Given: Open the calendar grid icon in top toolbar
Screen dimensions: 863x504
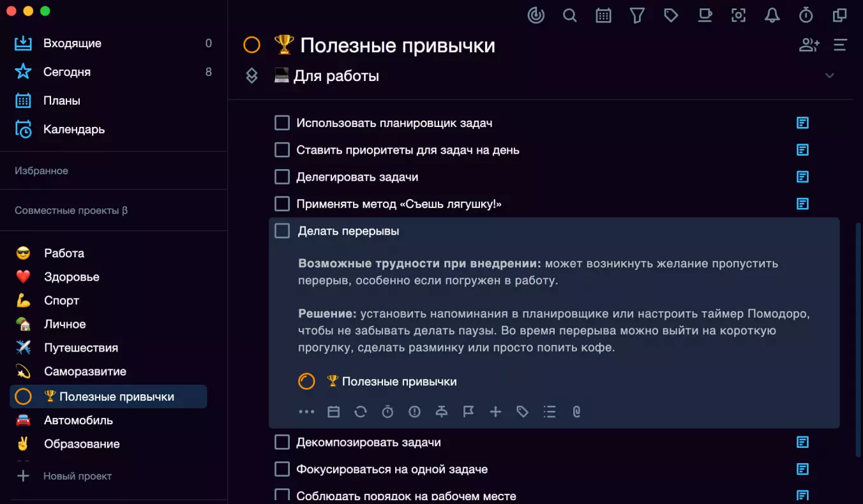Looking at the screenshot, I should [x=603, y=15].
